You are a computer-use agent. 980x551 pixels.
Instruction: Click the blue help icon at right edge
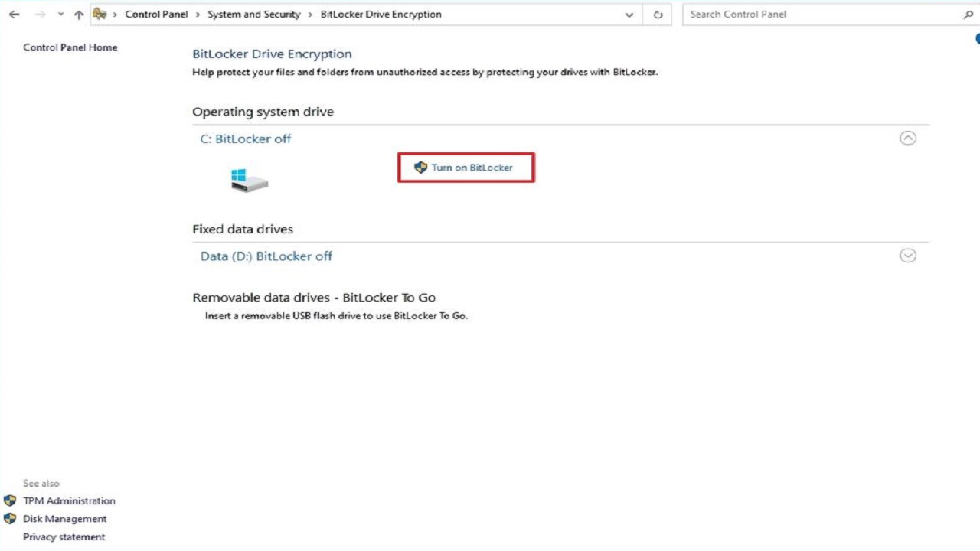(x=977, y=38)
